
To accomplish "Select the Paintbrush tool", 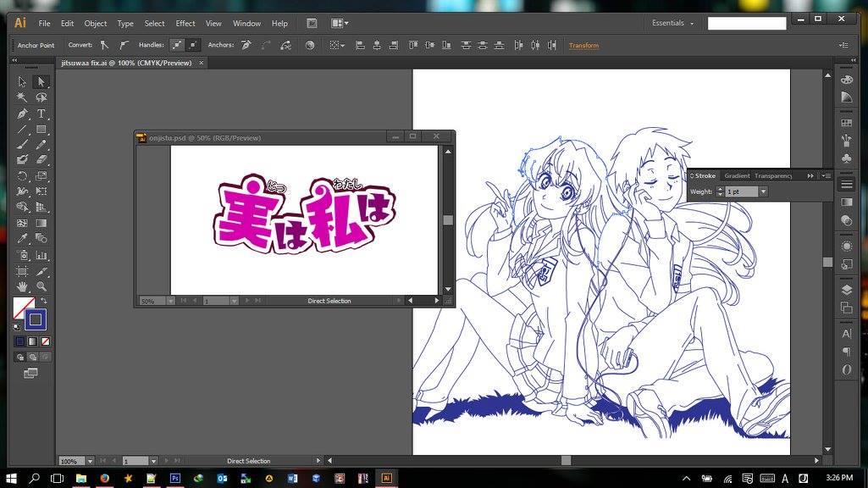I will (x=22, y=145).
